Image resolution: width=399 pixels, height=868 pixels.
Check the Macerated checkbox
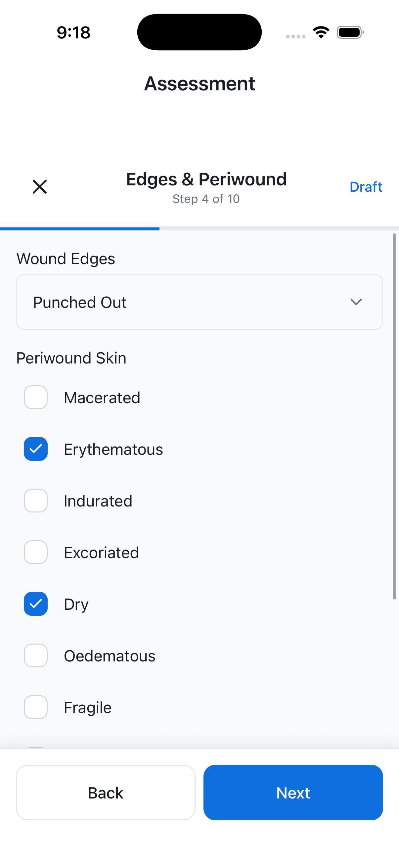(36, 397)
